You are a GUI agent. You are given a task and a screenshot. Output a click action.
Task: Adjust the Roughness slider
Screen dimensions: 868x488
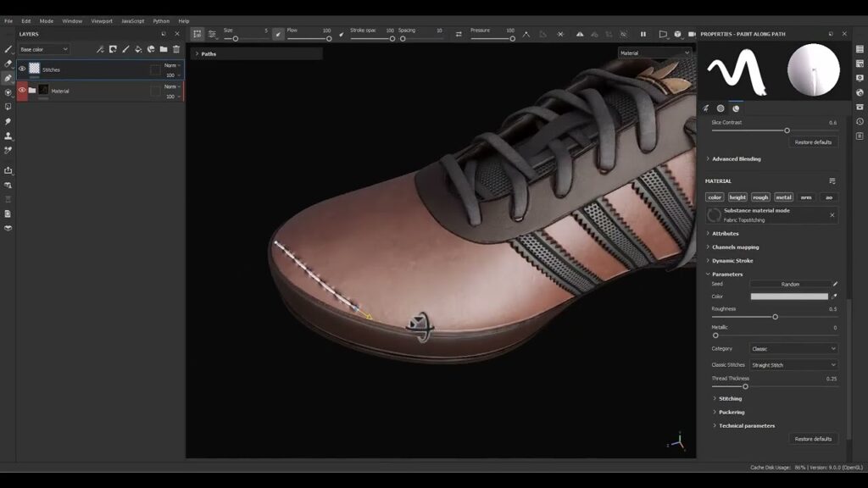click(x=775, y=317)
